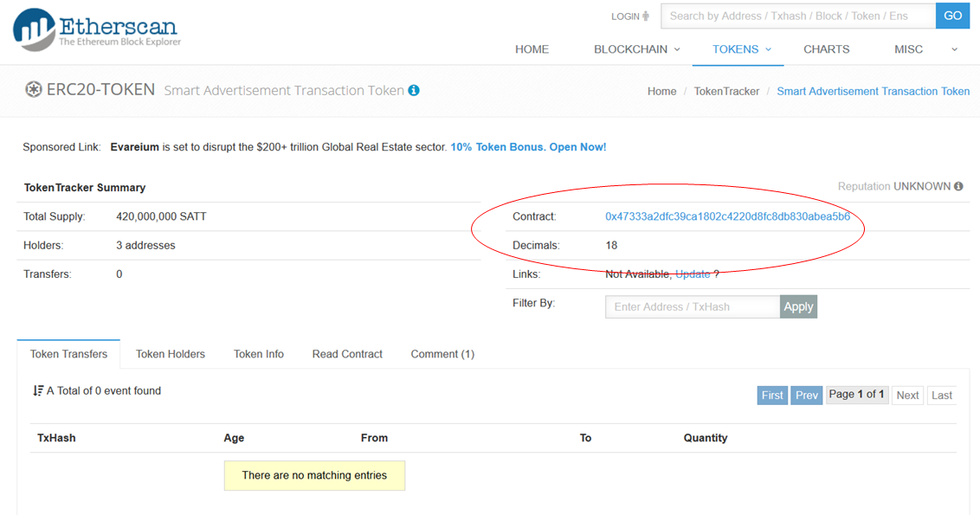Image resolution: width=980 pixels, height=515 pixels.
Task: Switch to the Token Holders tab
Action: click(171, 354)
